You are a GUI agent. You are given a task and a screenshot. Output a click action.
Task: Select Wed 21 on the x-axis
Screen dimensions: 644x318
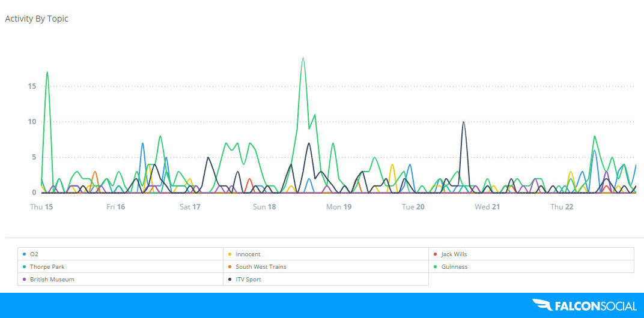click(x=487, y=207)
